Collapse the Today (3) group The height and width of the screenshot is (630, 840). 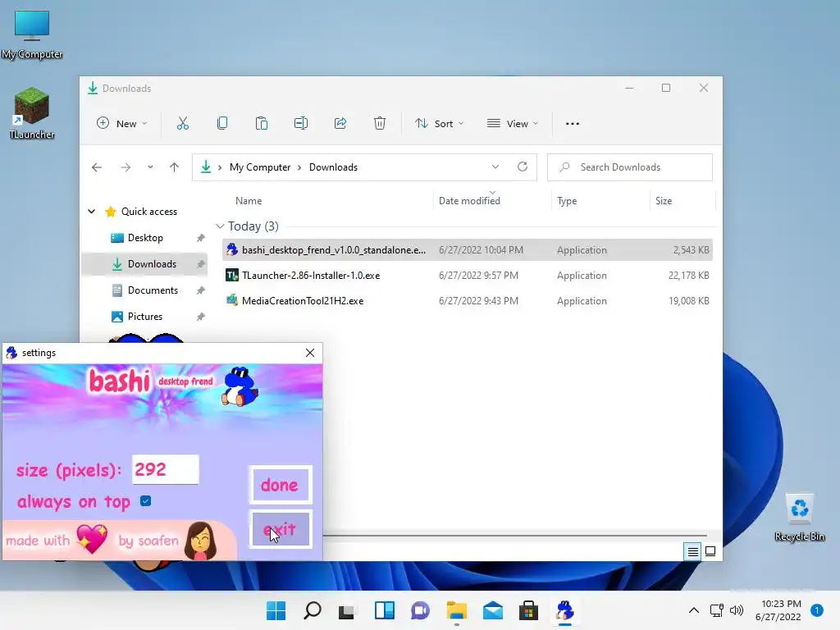pos(220,226)
